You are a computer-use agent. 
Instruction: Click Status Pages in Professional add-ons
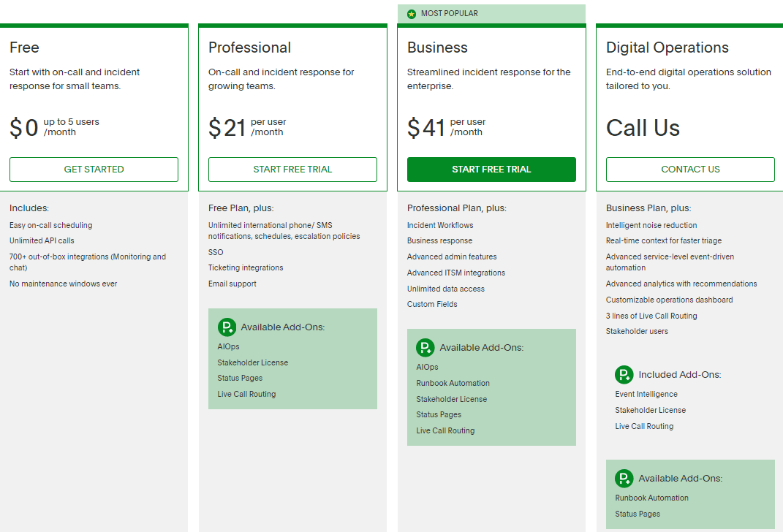(240, 379)
